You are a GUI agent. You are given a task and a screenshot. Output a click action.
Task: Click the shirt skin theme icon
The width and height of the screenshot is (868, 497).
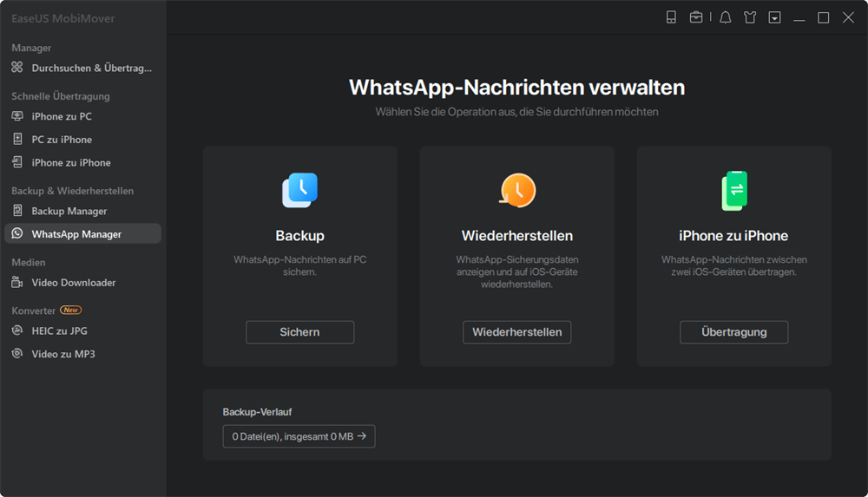750,17
